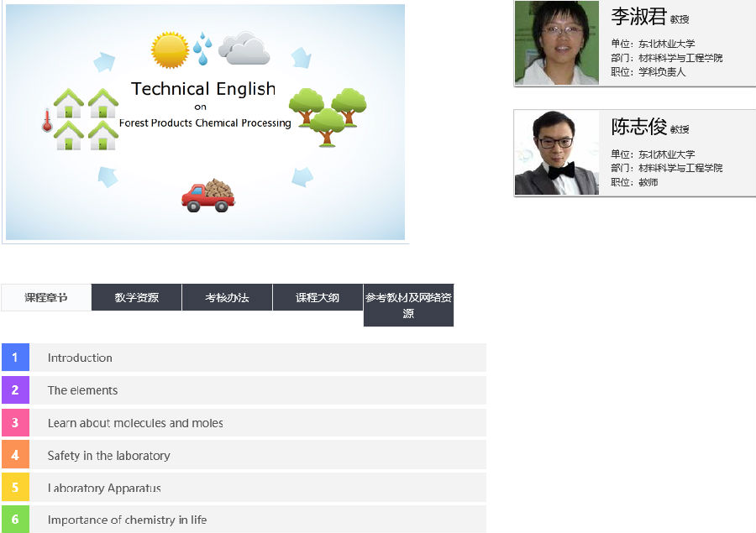
Task: Open The elements chapter
Action: [82, 390]
